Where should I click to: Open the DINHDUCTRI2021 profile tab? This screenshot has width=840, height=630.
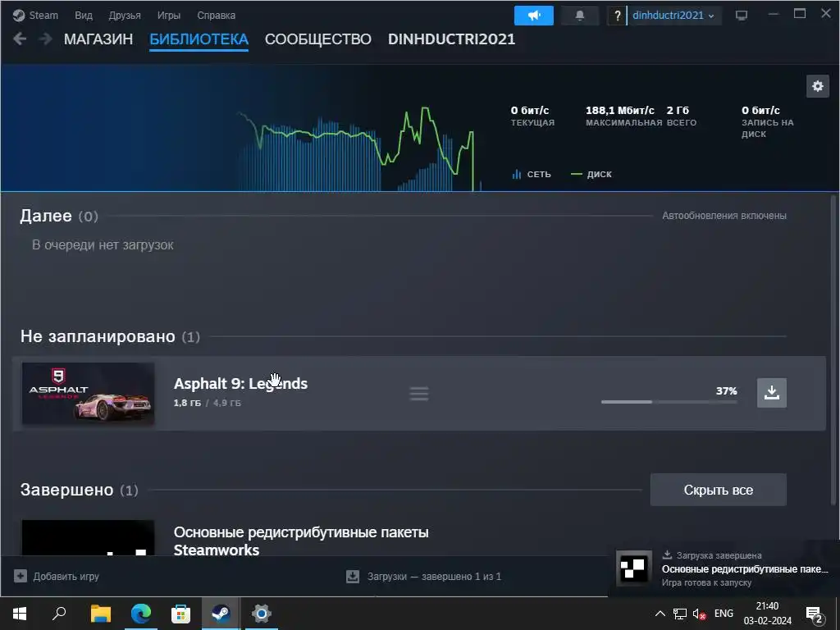451,39
